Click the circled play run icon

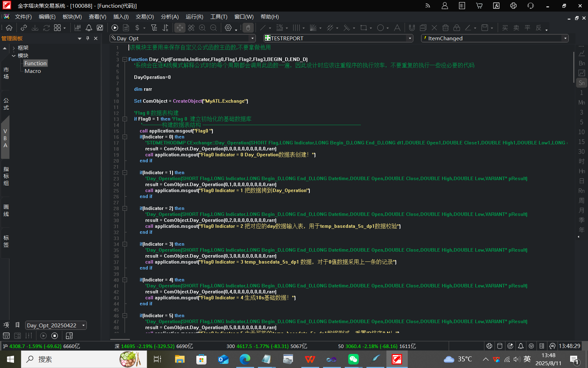pyautogui.click(x=115, y=28)
